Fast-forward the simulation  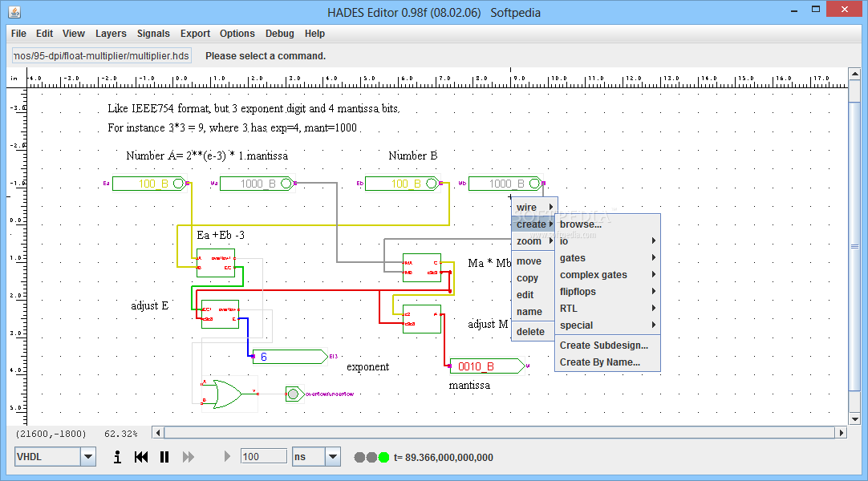click(189, 457)
